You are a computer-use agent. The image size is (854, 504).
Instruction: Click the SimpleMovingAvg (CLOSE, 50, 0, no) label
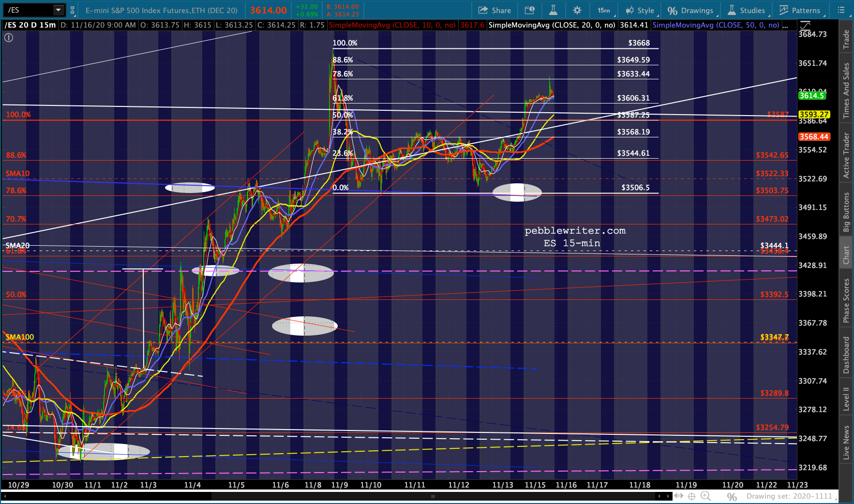coord(716,25)
